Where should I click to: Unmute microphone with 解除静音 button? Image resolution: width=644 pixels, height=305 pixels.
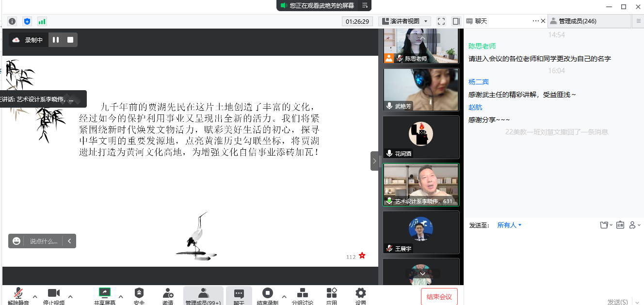pos(18,293)
